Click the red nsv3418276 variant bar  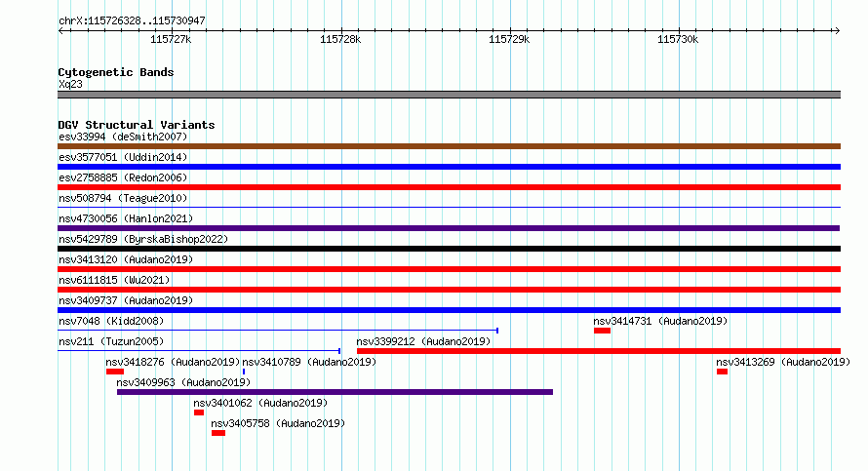pos(115,372)
